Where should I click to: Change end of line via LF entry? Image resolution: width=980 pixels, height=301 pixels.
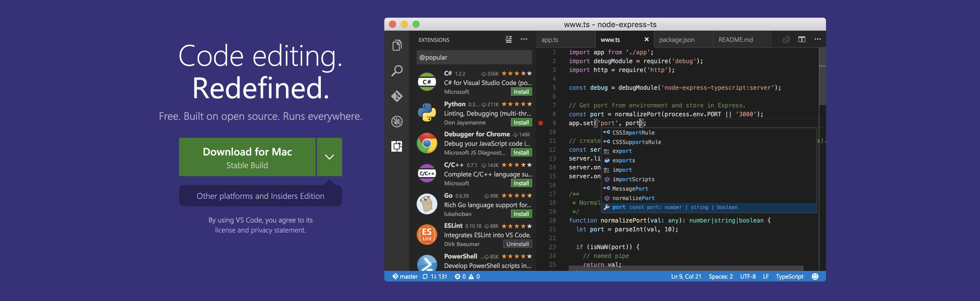[765, 277]
